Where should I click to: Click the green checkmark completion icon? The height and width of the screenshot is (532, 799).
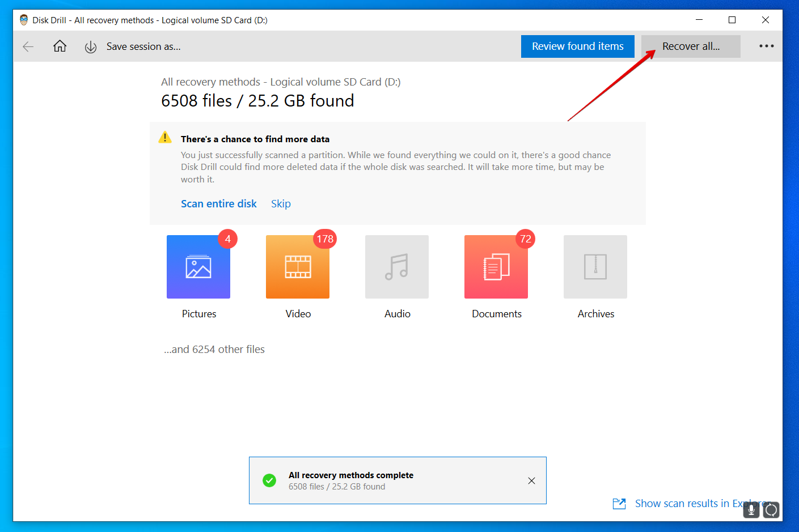click(x=269, y=480)
